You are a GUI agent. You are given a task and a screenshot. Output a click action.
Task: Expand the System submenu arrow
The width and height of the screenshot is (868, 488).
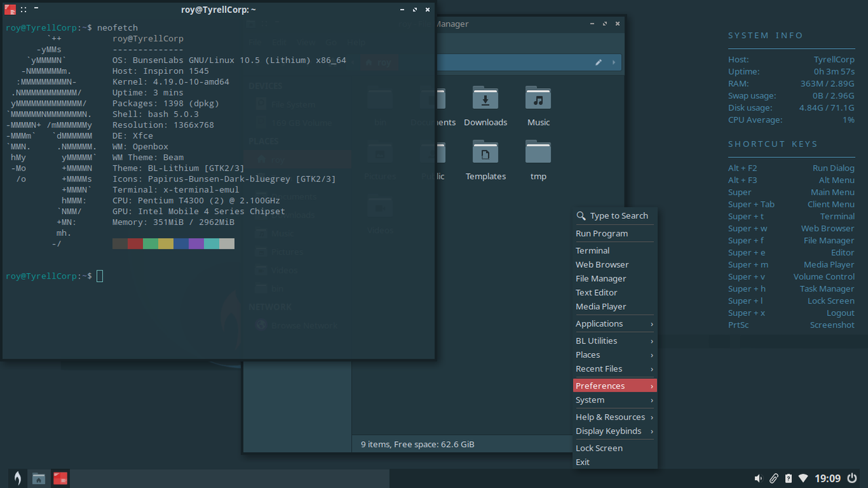(652, 401)
